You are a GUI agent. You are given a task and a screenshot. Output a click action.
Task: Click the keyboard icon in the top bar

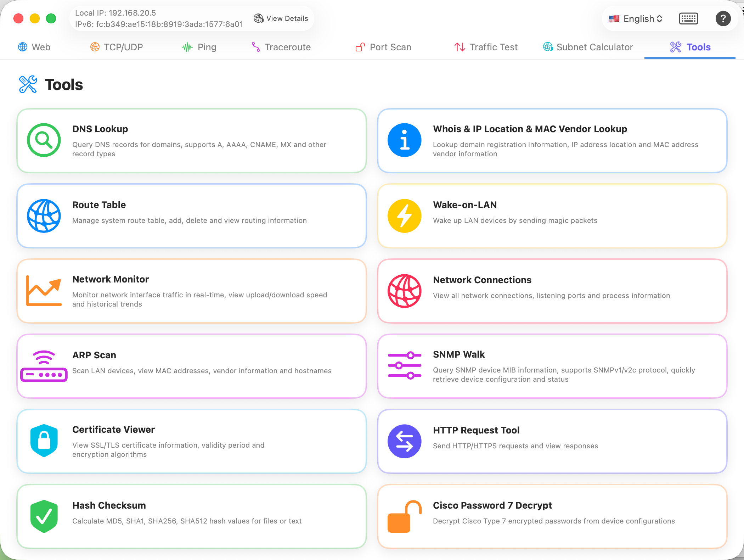688,18
